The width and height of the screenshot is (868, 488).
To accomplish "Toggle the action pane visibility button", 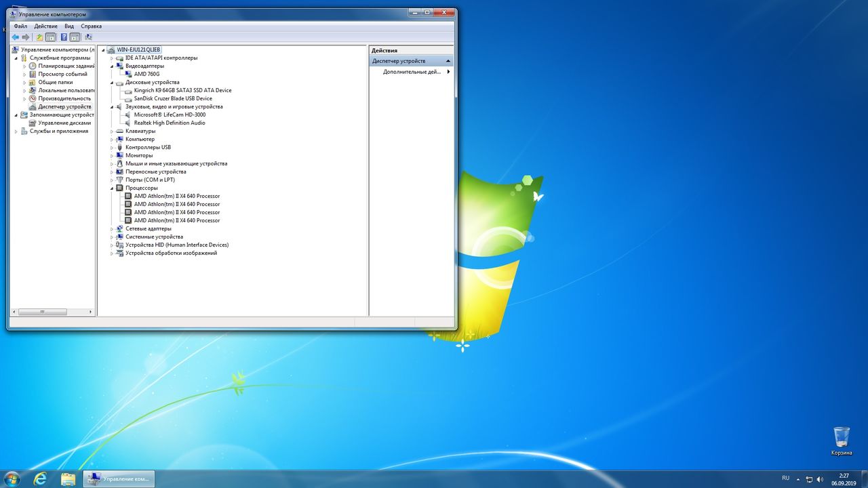I will click(x=75, y=37).
